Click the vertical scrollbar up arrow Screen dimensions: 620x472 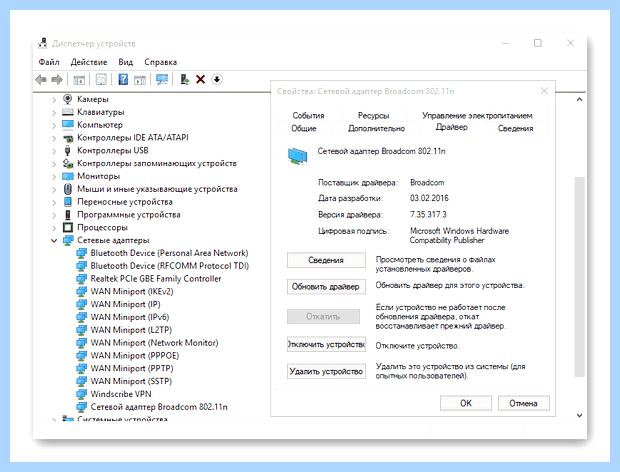tap(579, 99)
